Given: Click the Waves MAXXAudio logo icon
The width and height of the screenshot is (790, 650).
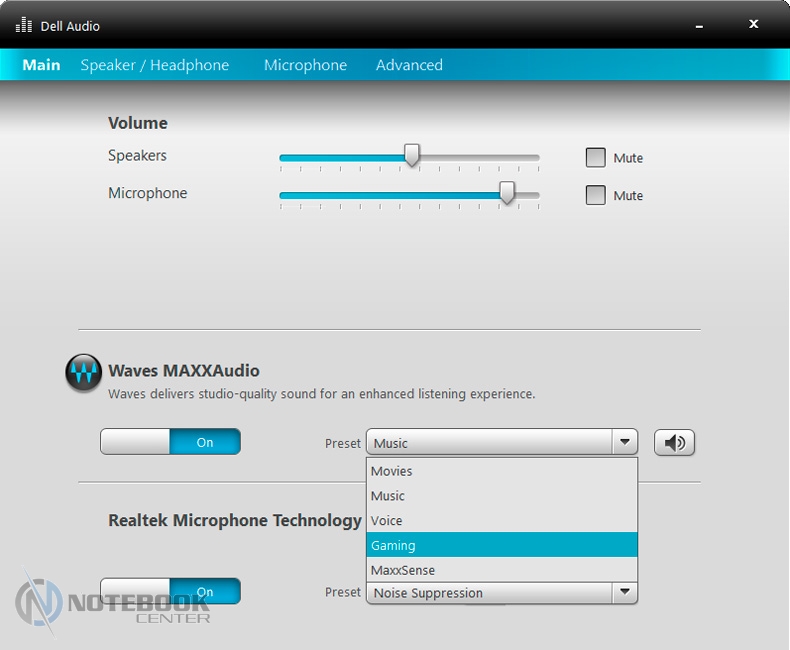Looking at the screenshot, I should click(x=83, y=372).
